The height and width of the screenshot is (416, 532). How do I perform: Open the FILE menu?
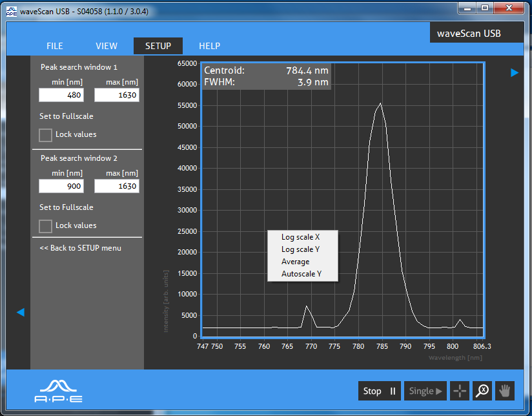coord(55,46)
